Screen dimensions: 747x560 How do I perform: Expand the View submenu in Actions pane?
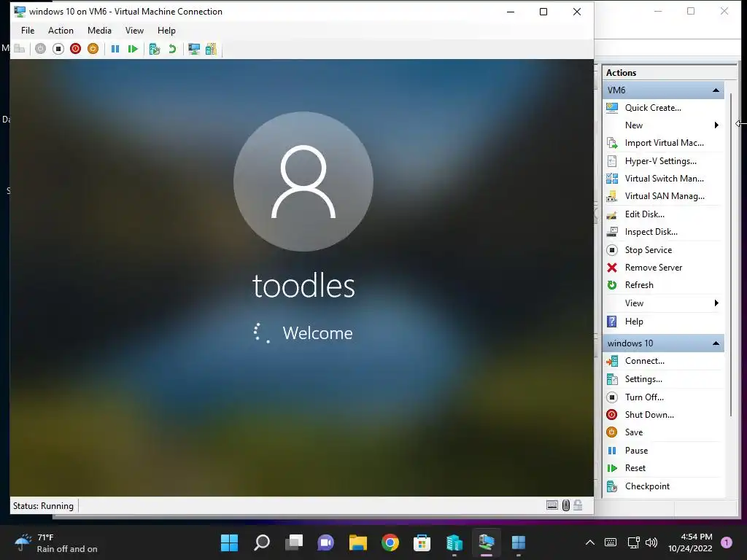[x=716, y=303]
